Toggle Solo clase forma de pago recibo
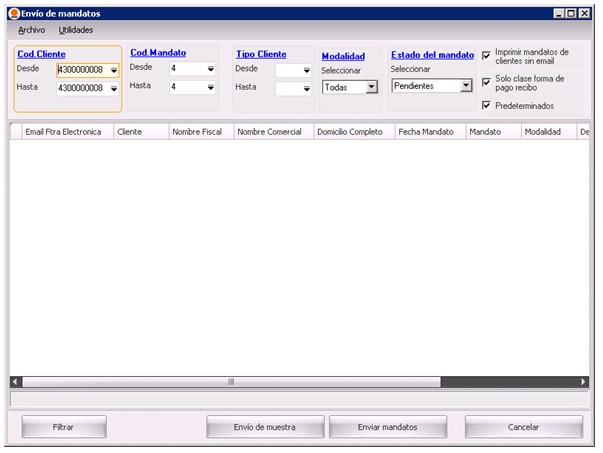Viewport: 603px width, 453px height. click(x=487, y=82)
